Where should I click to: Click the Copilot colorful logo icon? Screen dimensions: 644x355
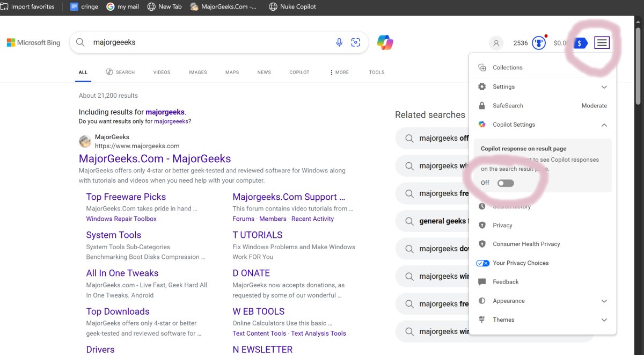coord(385,42)
